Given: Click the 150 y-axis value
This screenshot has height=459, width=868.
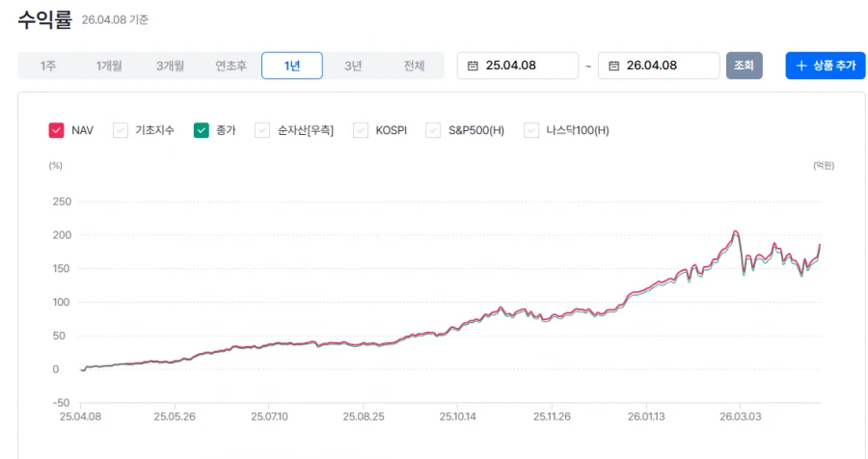Looking at the screenshot, I should pos(62,268).
